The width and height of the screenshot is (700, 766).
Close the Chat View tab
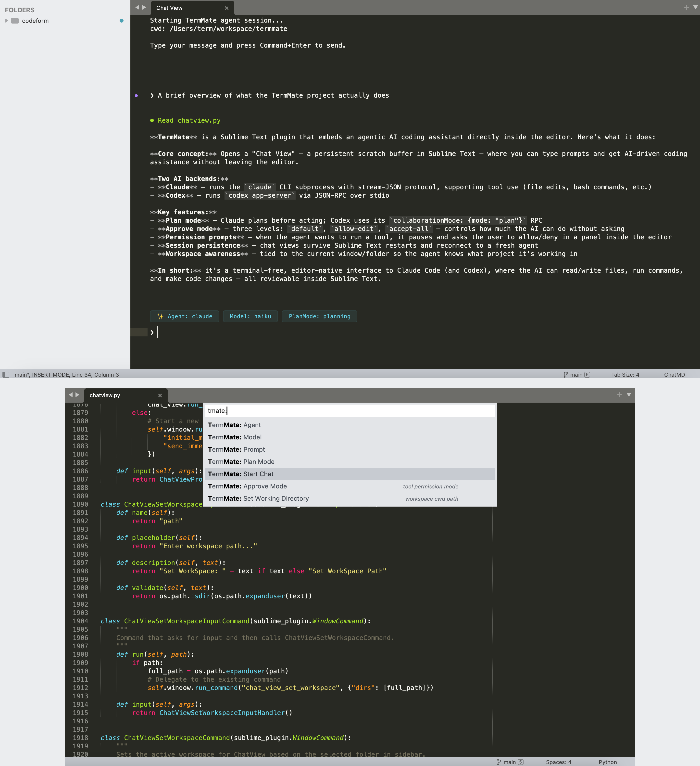pyautogui.click(x=227, y=8)
